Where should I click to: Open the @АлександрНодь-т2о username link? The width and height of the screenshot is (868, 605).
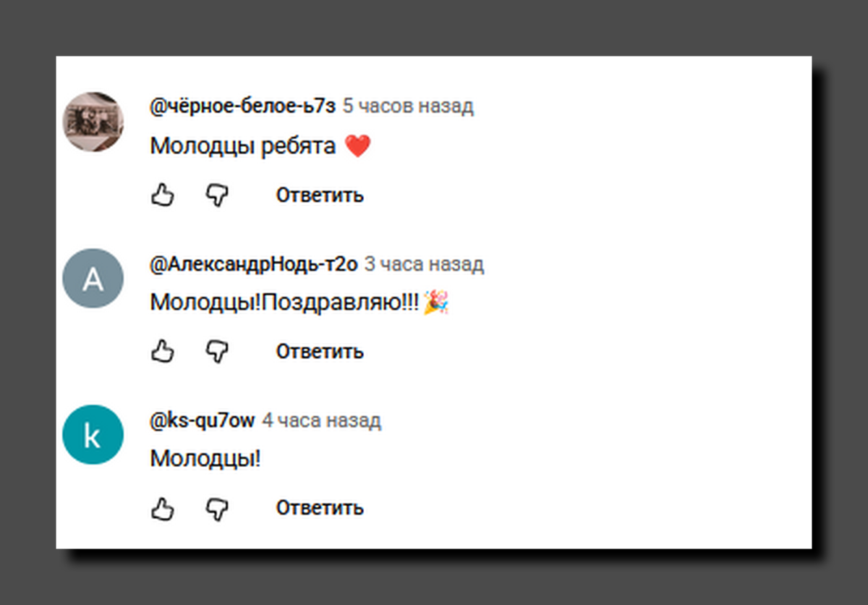(254, 265)
